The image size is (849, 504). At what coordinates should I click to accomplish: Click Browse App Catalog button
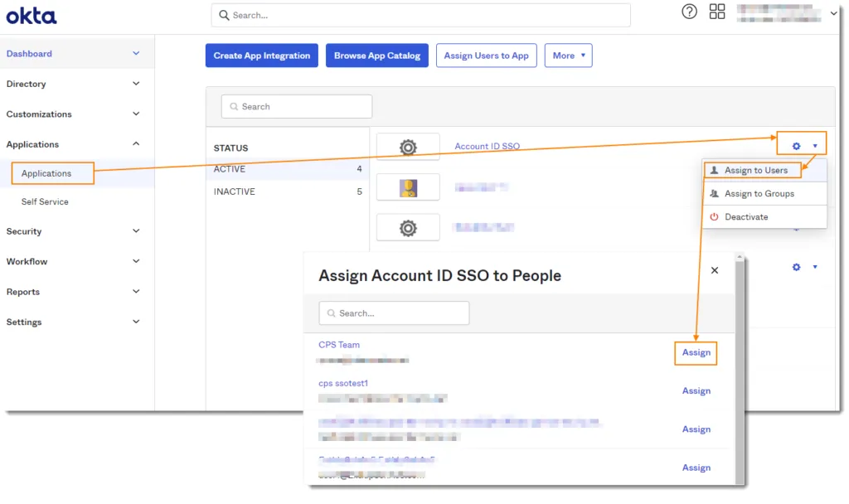[377, 56]
